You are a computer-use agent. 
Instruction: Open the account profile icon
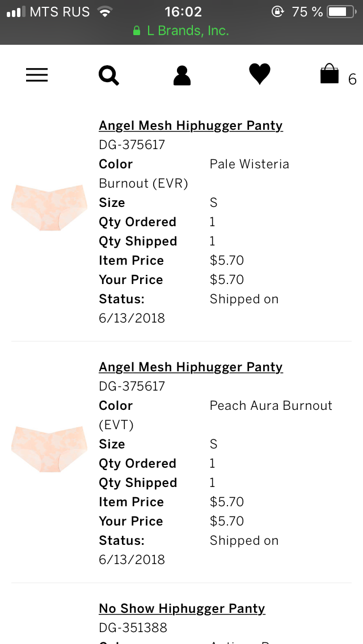tap(181, 75)
